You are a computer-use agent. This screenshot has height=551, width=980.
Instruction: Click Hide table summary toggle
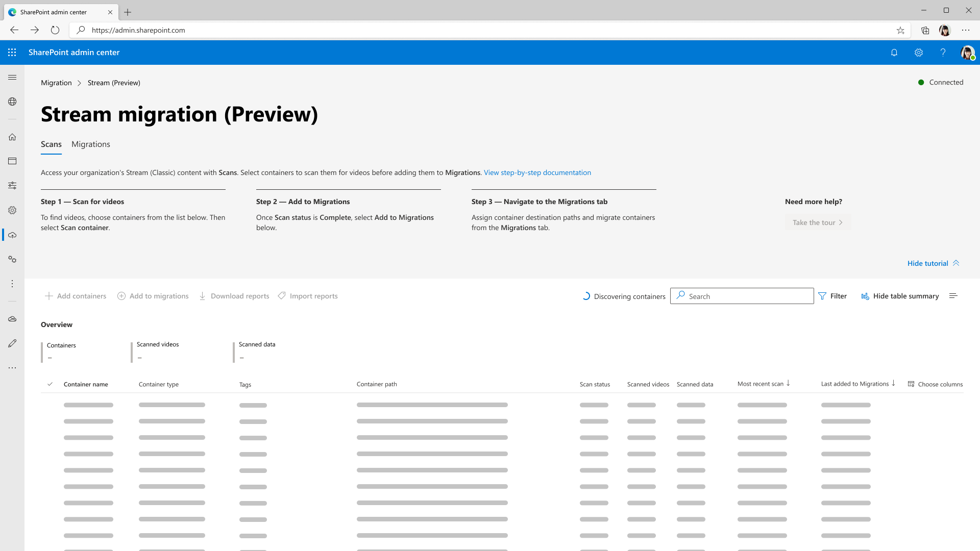coord(900,296)
